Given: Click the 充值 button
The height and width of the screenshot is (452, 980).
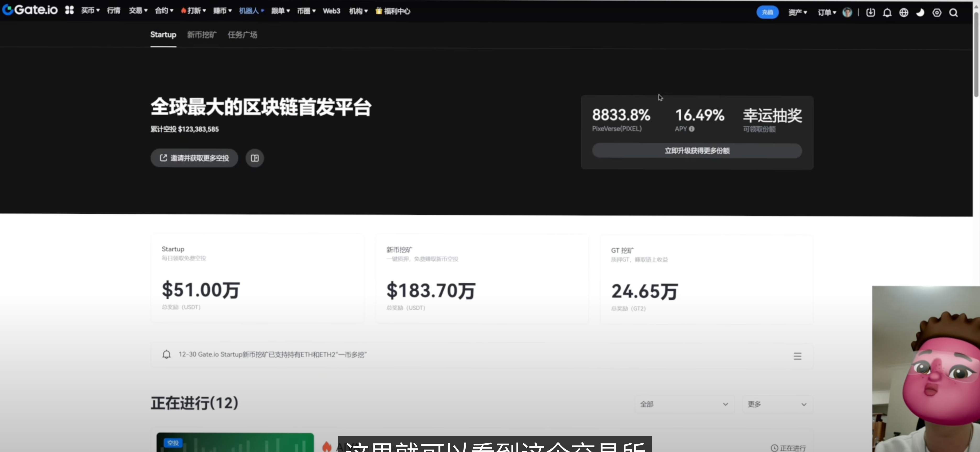Looking at the screenshot, I should click(767, 12).
